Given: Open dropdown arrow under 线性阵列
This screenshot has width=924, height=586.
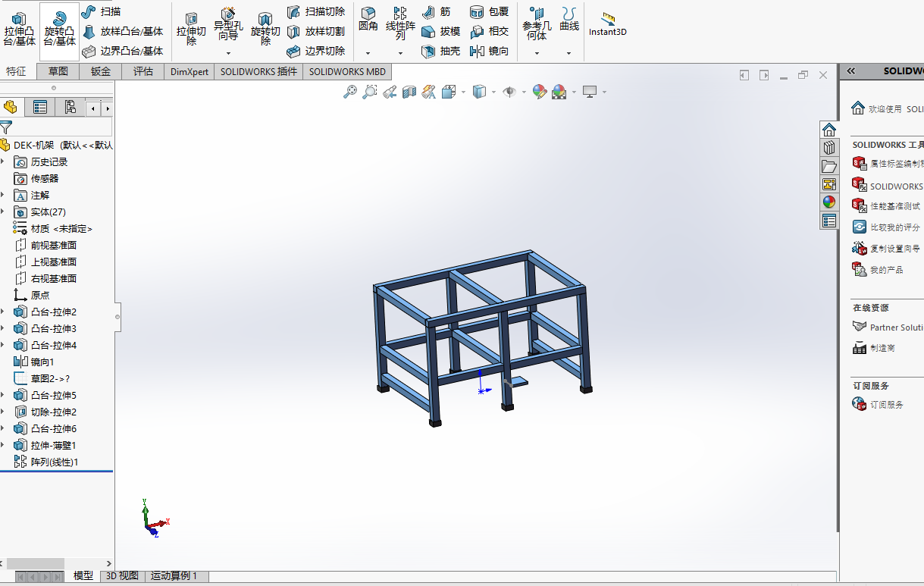Looking at the screenshot, I should tap(400, 53).
